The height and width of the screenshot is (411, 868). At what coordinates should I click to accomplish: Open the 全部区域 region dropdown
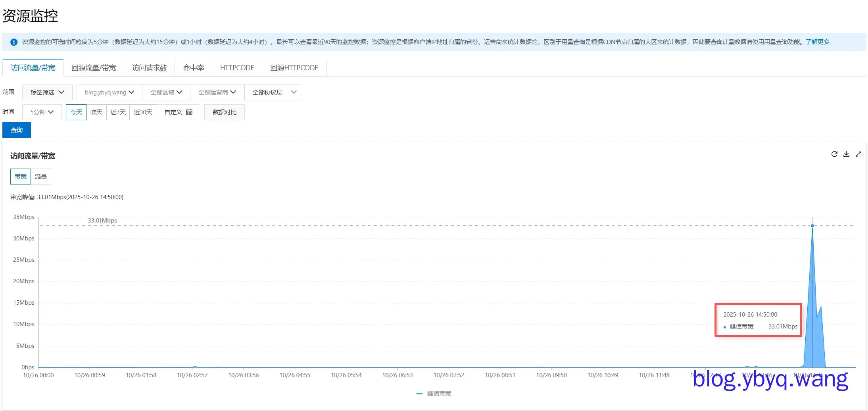click(x=166, y=92)
